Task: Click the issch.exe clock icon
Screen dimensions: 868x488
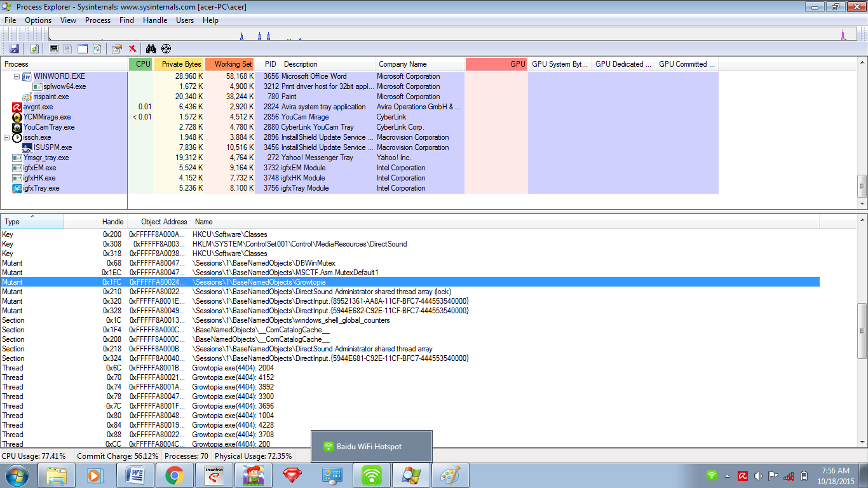Action: 17,137
